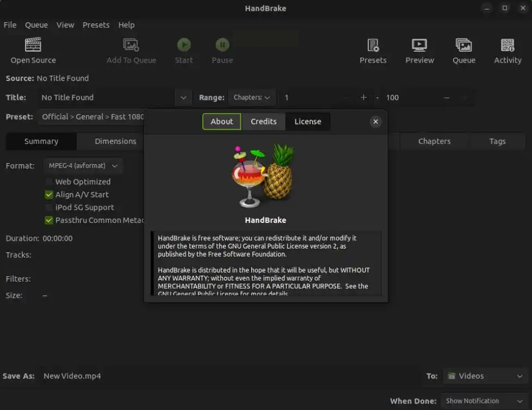Click the HandBrake cocktail and pineapple logo
Image resolution: width=532 pixels, height=410 pixels.
[263, 175]
